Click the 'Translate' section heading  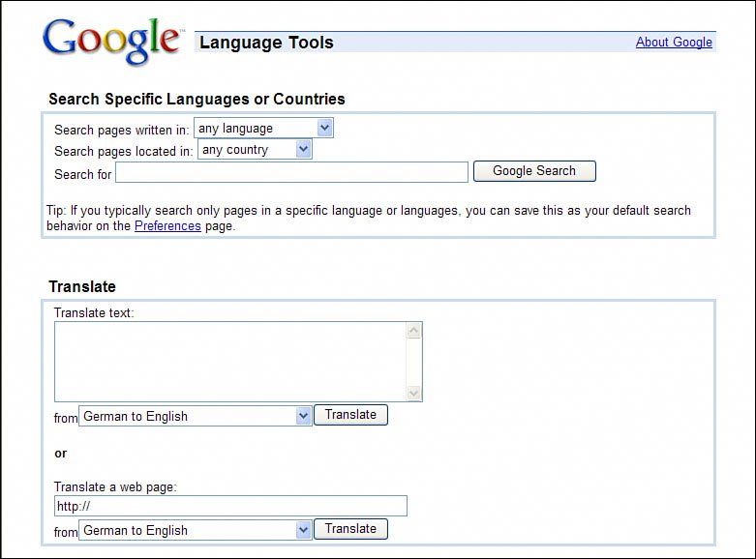coord(82,286)
